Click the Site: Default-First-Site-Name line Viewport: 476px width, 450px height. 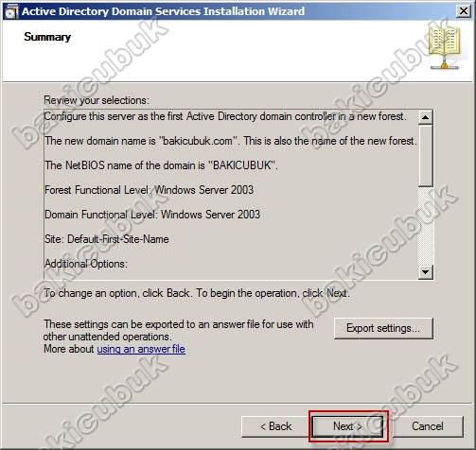(x=107, y=239)
